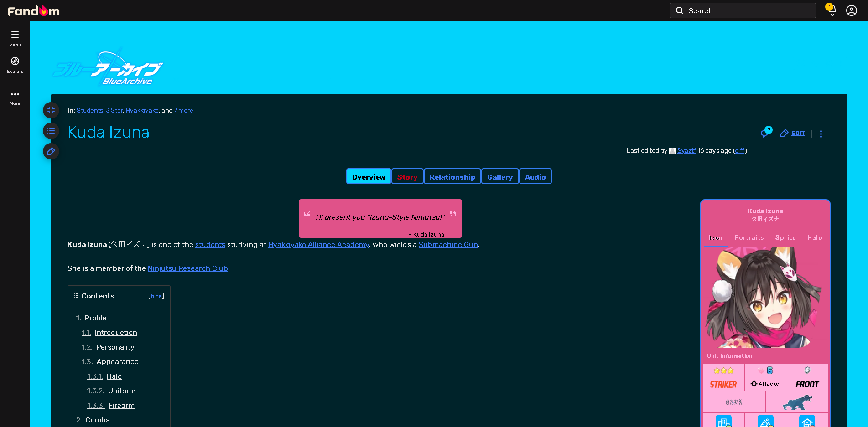Image resolution: width=868 pixels, height=427 pixels.
Task: Switch to the Gallery tab
Action: [500, 176]
